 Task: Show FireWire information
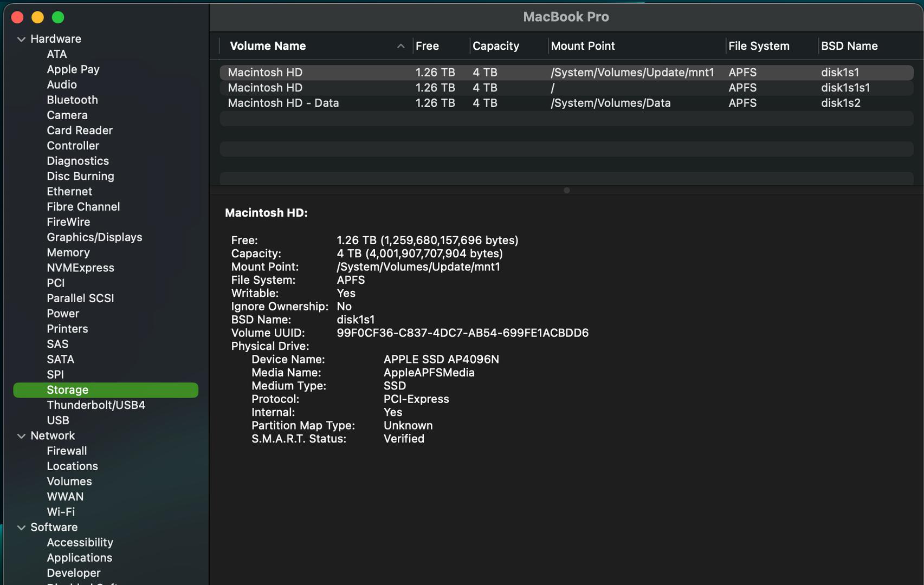pyautogui.click(x=68, y=222)
